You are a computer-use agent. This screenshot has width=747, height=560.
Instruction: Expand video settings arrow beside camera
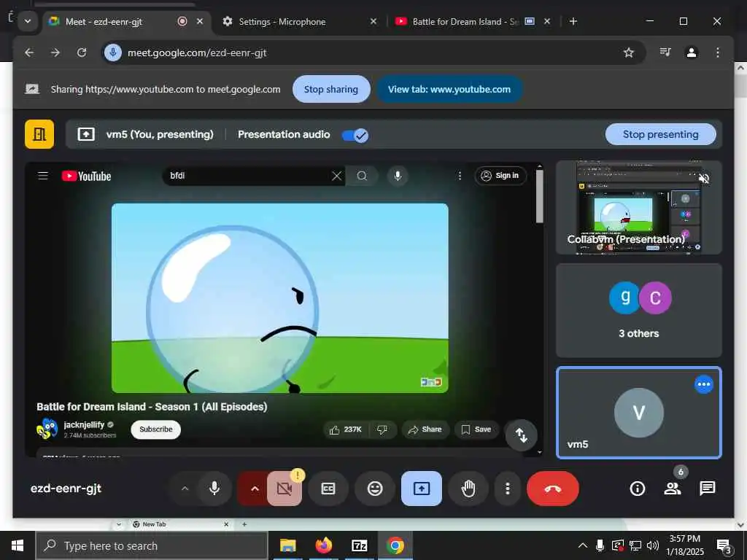pyautogui.click(x=255, y=488)
